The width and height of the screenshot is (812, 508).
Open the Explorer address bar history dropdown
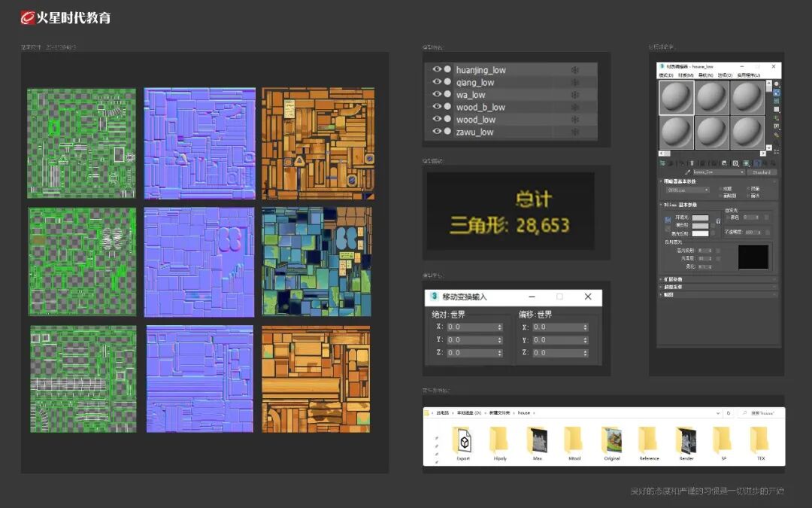(718, 413)
